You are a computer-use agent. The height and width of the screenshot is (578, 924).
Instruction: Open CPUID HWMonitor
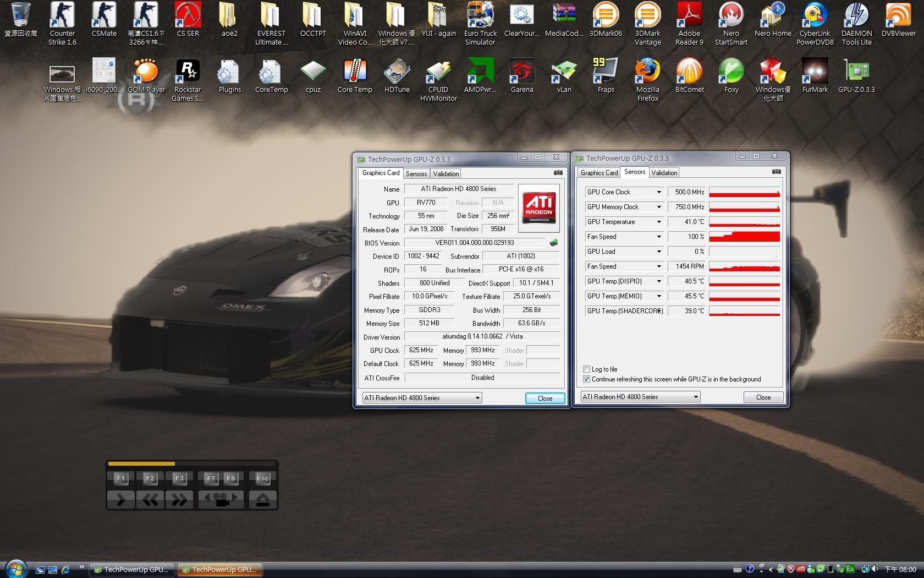pyautogui.click(x=438, y=80)
